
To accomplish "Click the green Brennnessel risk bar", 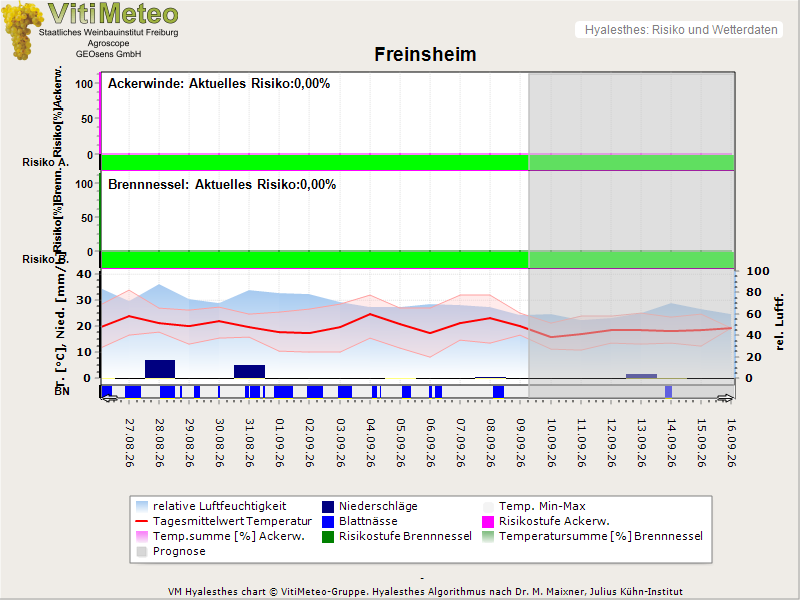I will pos(417,260).
